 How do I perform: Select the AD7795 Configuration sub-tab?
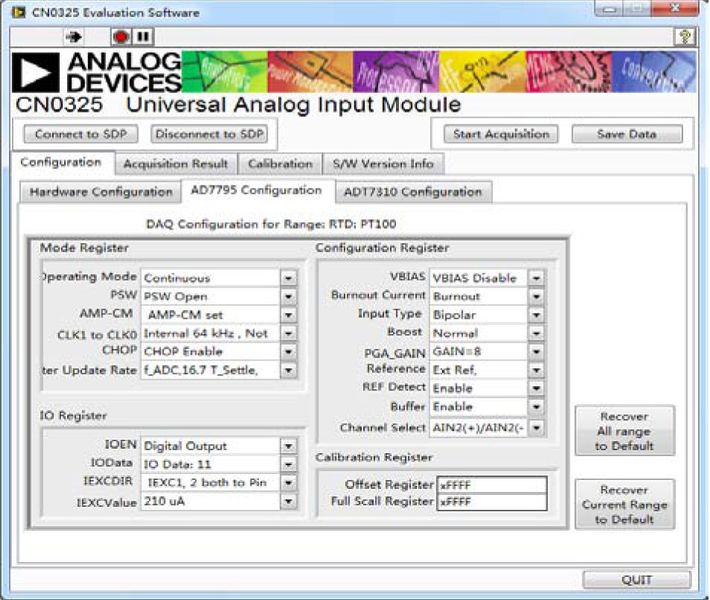(256, 191)
